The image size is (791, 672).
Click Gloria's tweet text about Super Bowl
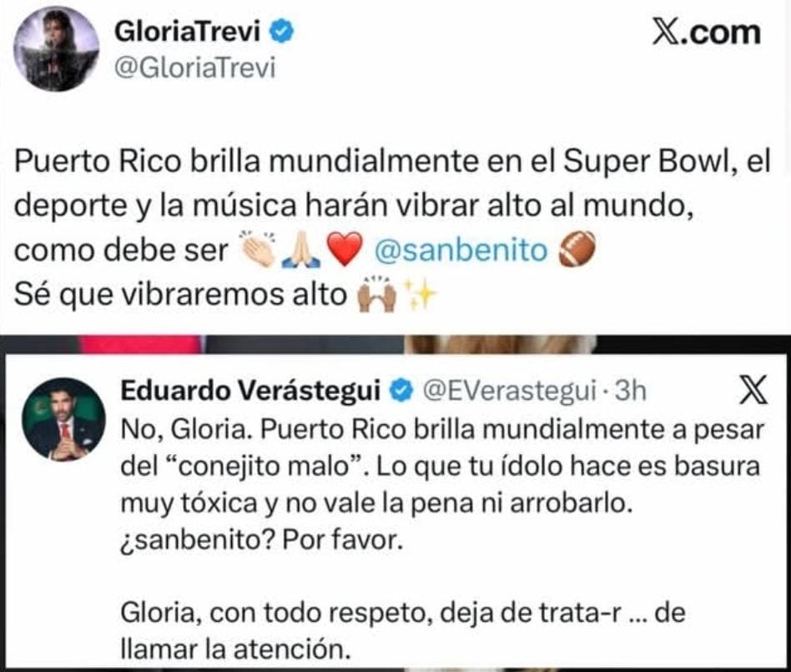tap(392, 228)
